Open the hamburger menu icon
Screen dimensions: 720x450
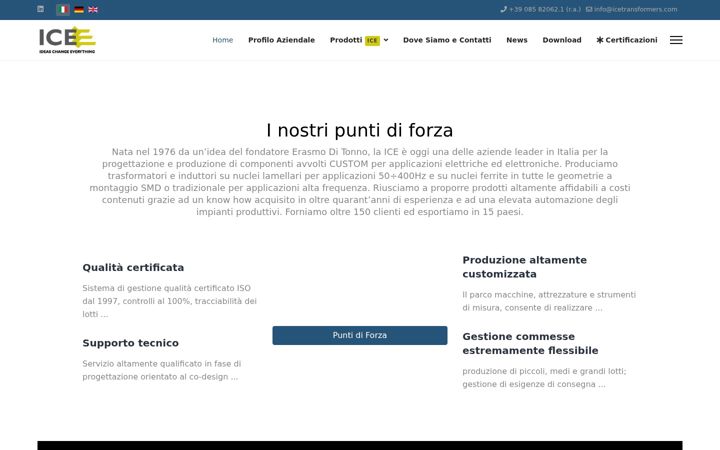(676, 40)
